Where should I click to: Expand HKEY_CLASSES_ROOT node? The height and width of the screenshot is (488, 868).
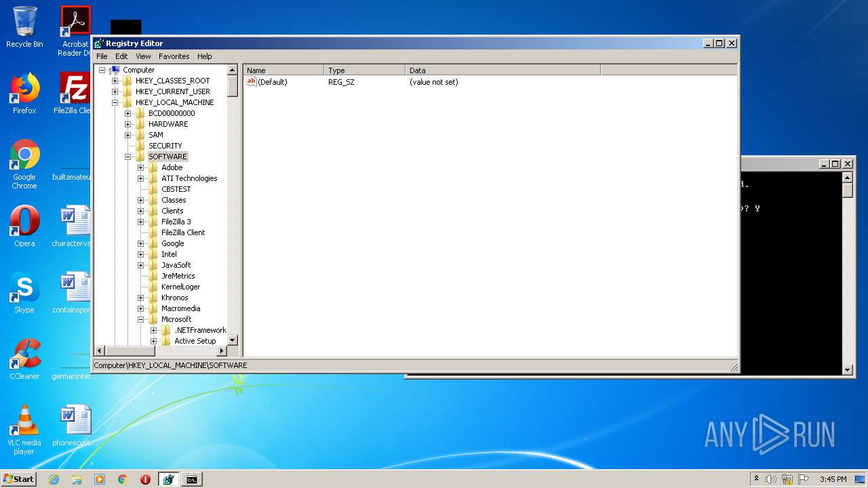tap(115, 81)
